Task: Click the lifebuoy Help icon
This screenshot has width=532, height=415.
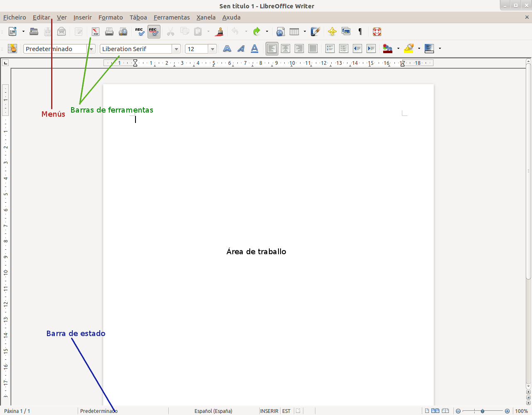Action: (x=377, y=32)
